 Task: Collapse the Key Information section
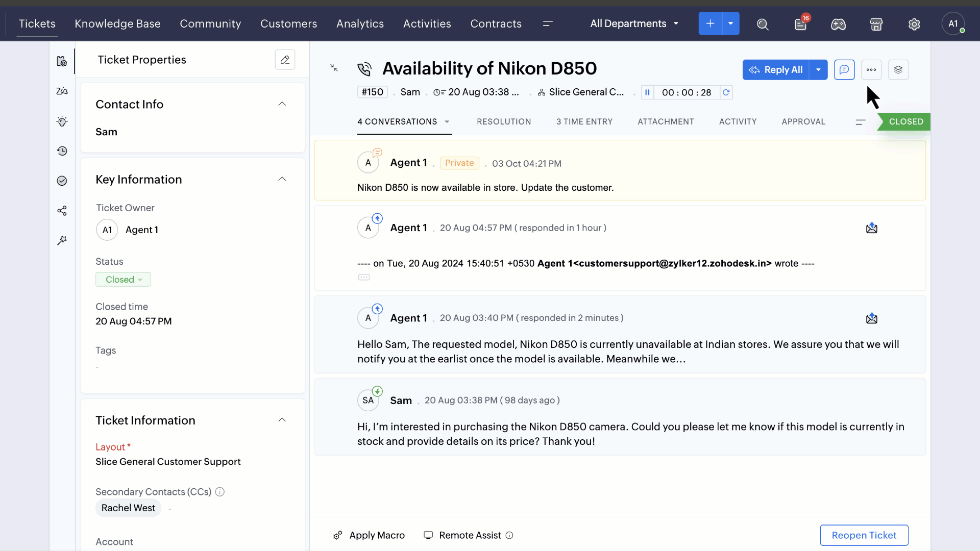coord(282,179)
